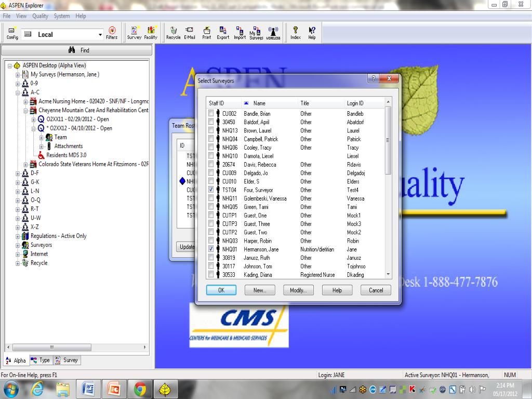Viewport: 532px width, 399px height.
Task: Select the Internet node icon in tree
Action: 25,254
